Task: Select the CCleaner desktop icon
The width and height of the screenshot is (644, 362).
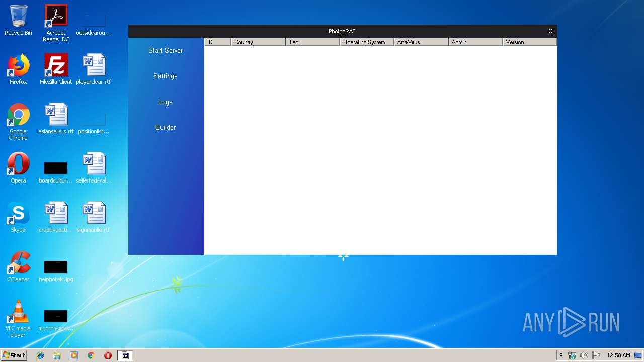Action: [x=18, y=266]
